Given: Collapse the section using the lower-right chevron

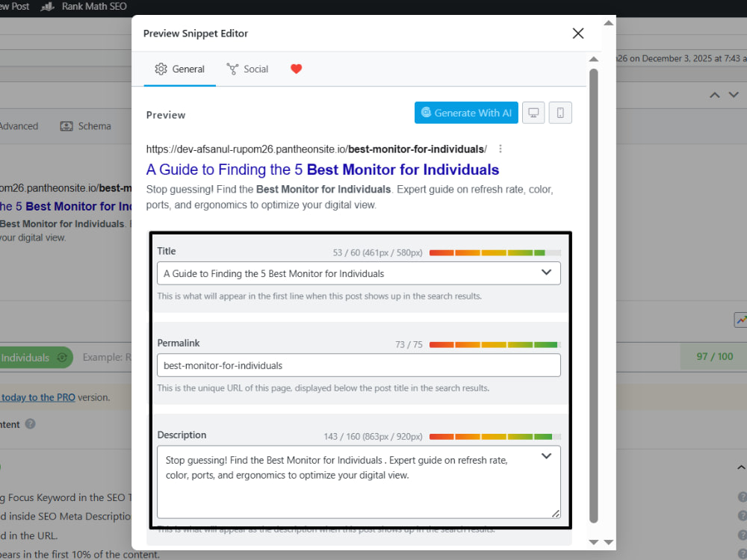Looking at the screenshot, I should tap(741, 467).
